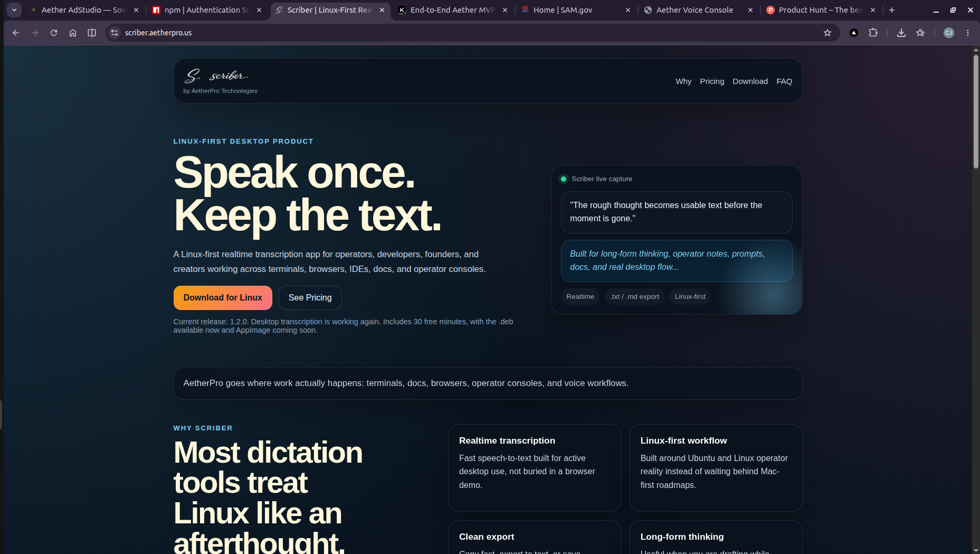Click the .txt / .md export chip
The width and height of the screenshot is (980, 554).
click(x=634, y=297)
